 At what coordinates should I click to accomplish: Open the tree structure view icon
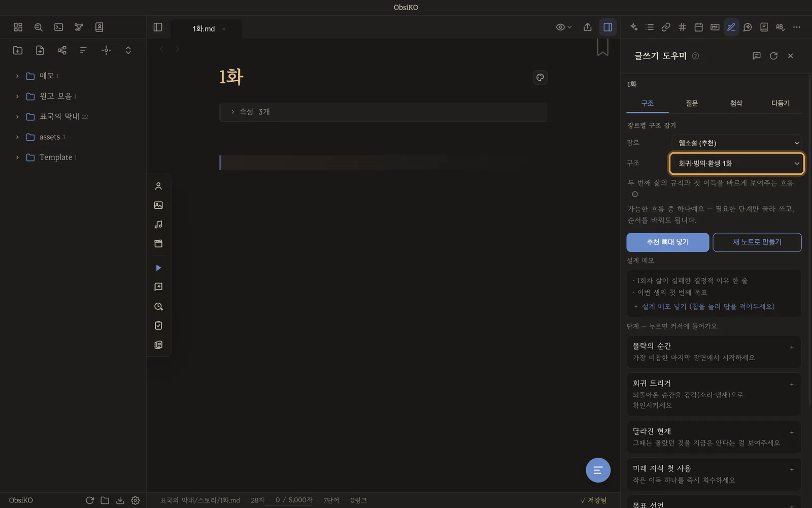click(x=62, y=50)
